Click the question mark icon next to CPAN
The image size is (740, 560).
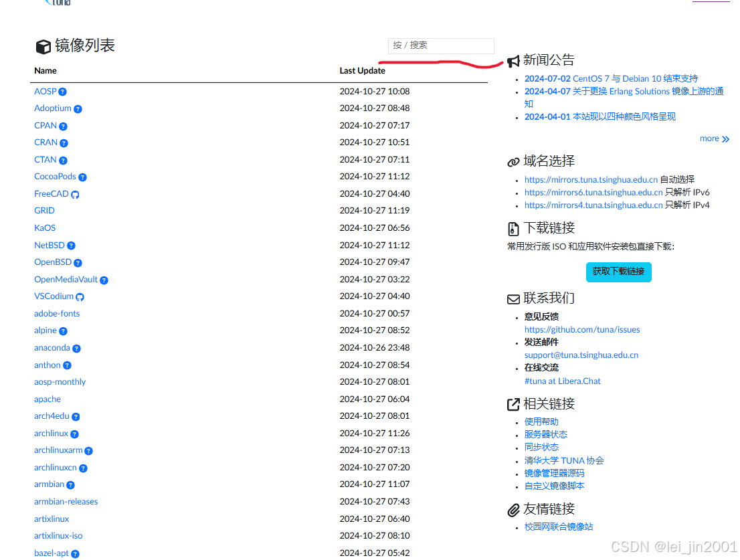pos(64,126)
